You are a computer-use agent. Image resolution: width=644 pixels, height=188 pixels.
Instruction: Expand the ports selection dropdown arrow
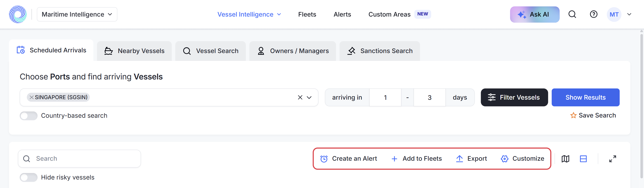pos(309,97)
